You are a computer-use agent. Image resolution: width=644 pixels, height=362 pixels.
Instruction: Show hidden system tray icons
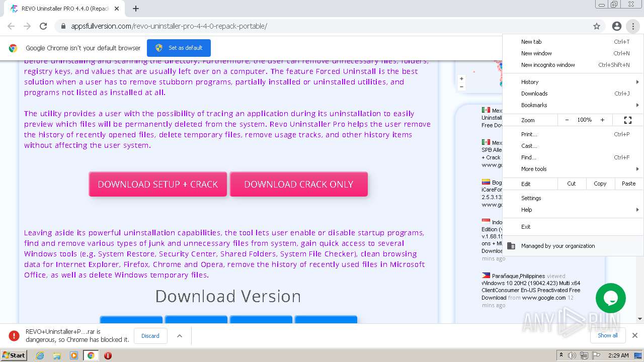click(561, 355)
